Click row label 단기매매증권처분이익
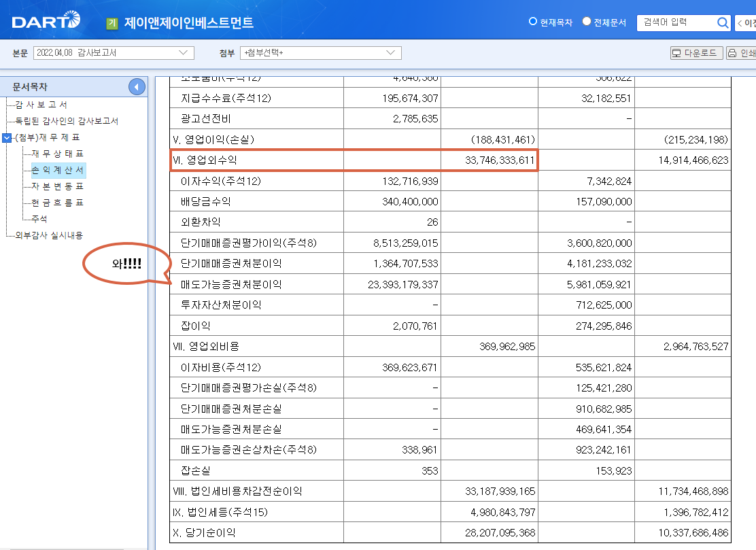 (x=231, y=264)
